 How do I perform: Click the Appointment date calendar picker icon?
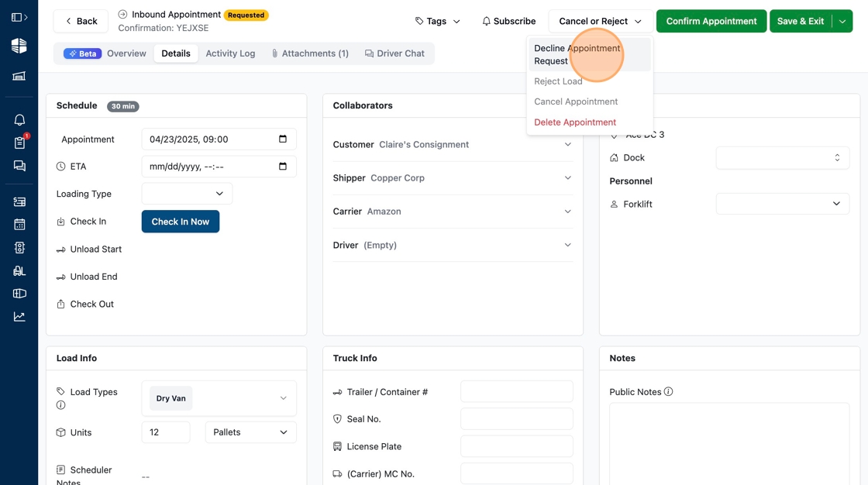pyautogui.click(x=283, y=139)
